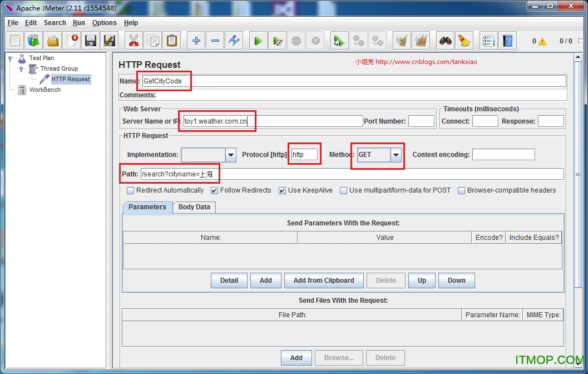Switch to the Body Data tab
Screen dimensions: 588x374
click(194, 207)
